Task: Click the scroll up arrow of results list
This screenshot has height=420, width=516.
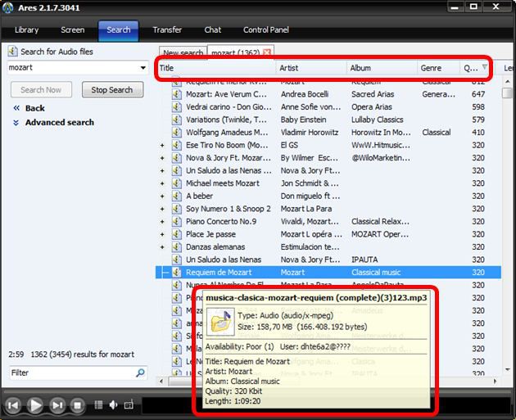Action: pos(507,81)
